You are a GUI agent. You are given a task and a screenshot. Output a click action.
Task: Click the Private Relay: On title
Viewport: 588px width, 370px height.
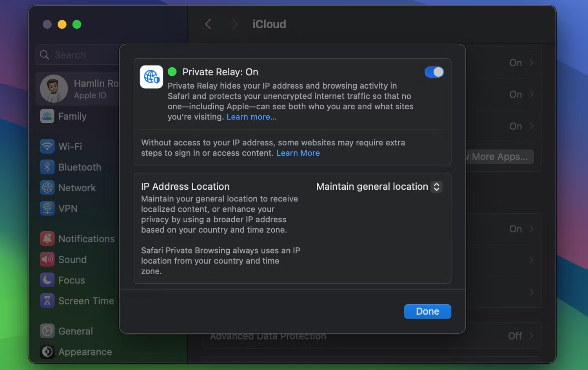coord(220,72)
